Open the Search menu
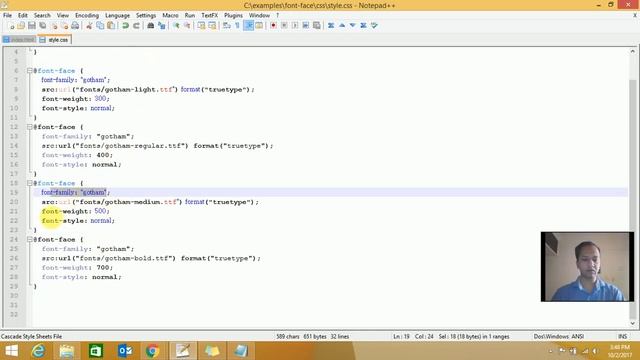 (x=42, y=16)
